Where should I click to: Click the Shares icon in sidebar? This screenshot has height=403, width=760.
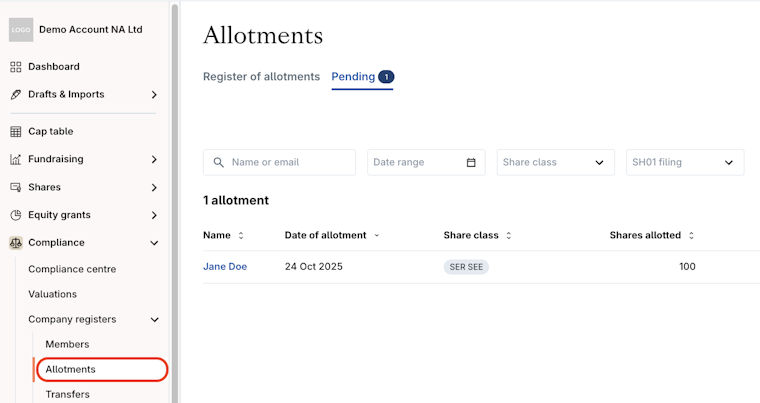click(x=16, y=187)
